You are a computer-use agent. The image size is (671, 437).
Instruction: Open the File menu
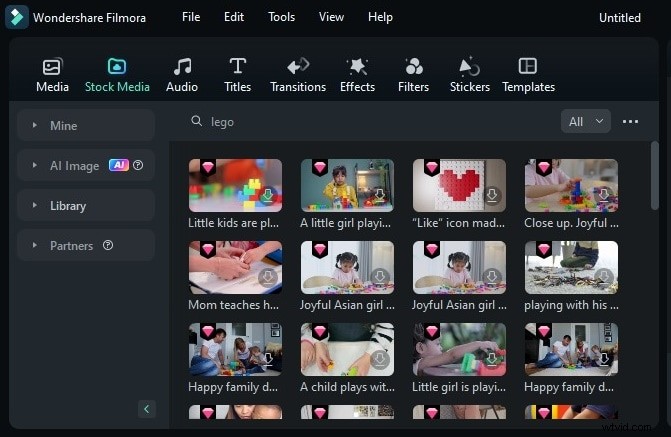pyautogui.click(x=190, y=17)
